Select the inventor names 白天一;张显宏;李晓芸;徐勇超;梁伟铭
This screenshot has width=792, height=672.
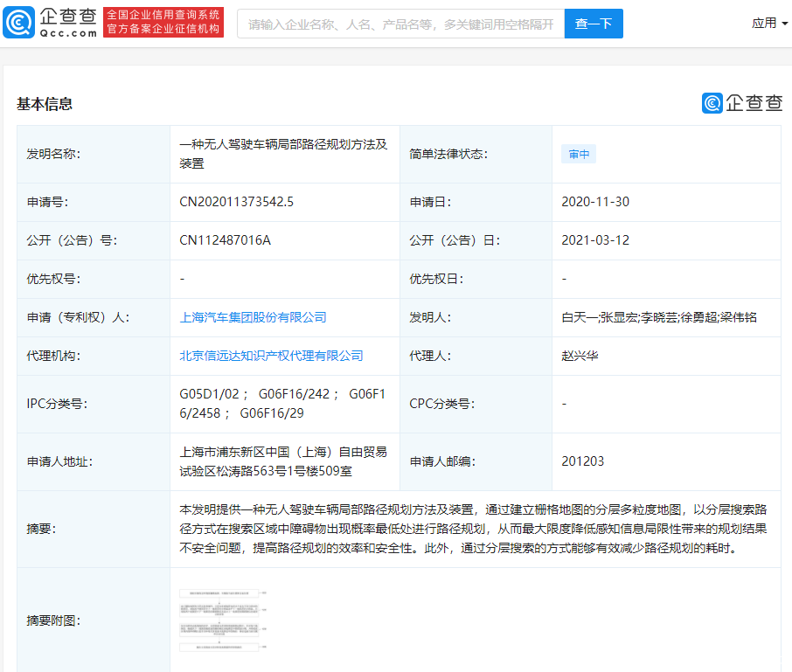659,317
